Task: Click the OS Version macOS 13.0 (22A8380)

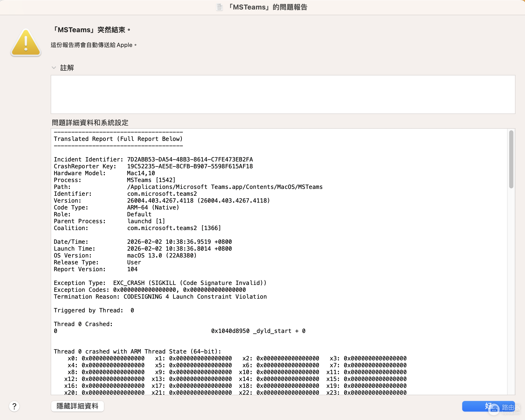Action: tap(162, 255)
